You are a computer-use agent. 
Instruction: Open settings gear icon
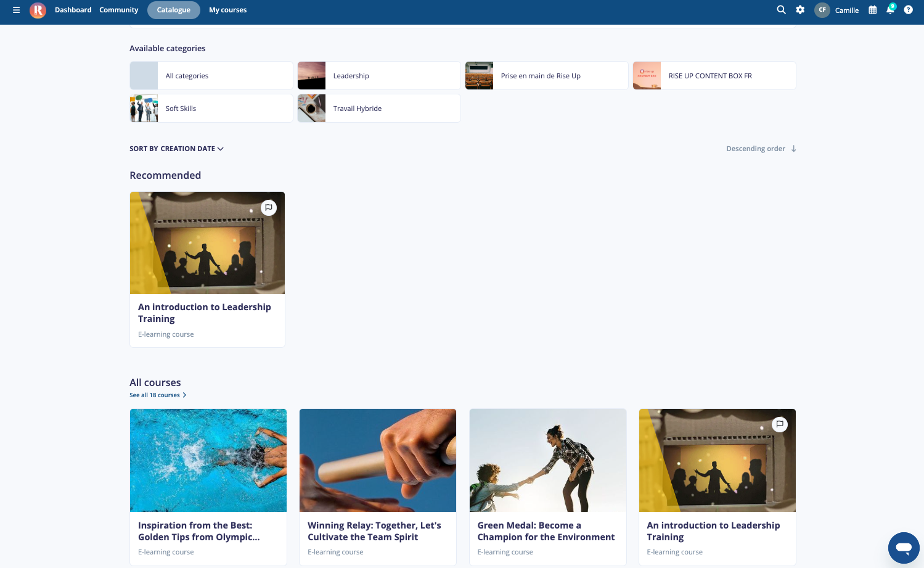pyautogui.click(x=800, y=10)
